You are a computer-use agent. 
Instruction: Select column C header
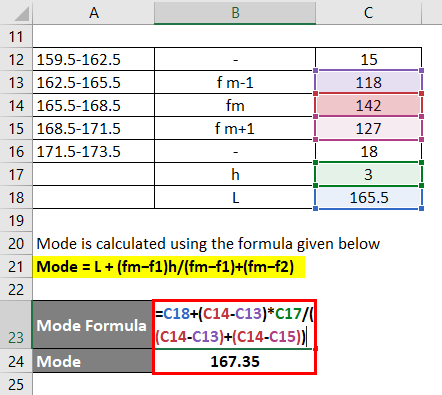coord(368,12)
